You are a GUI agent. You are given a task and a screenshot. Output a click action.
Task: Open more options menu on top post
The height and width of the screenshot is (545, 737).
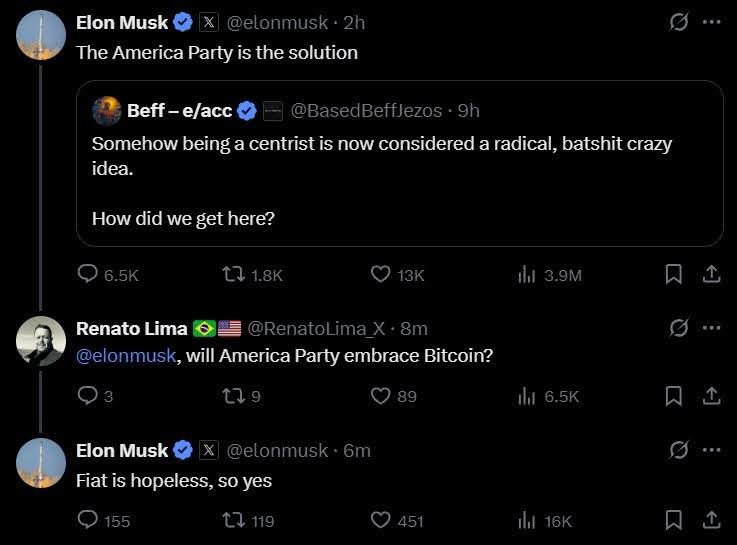(711, 22)
